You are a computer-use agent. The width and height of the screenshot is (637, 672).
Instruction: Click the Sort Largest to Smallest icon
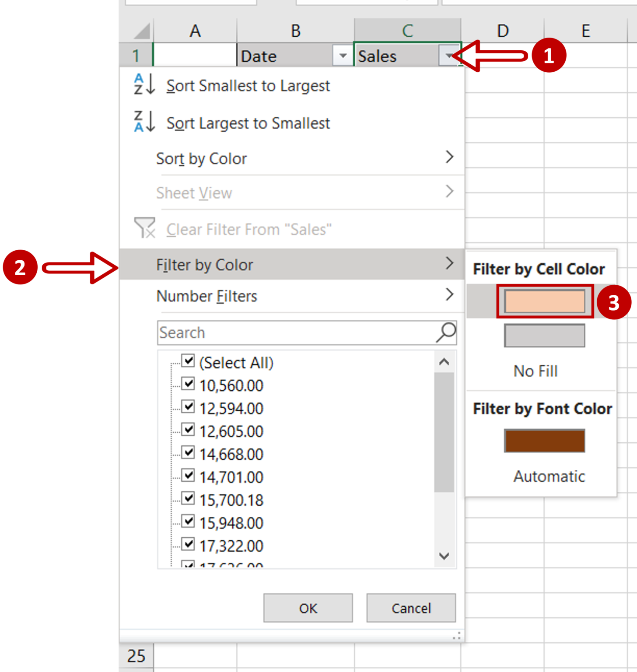144,122
